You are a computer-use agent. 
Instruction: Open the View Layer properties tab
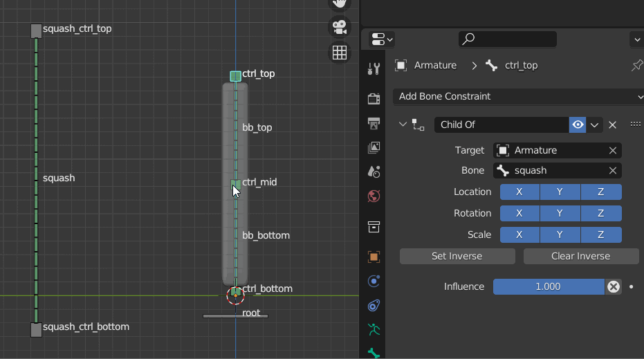tap(374, 147)
